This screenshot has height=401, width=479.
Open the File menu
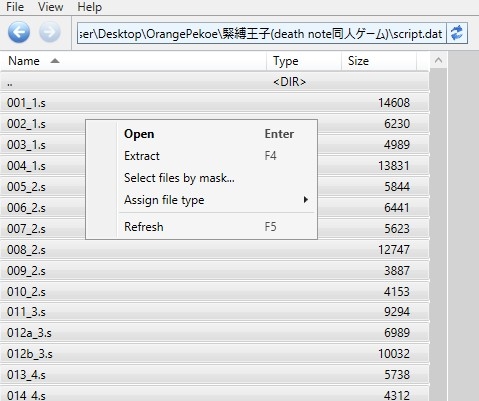(15, 7)
